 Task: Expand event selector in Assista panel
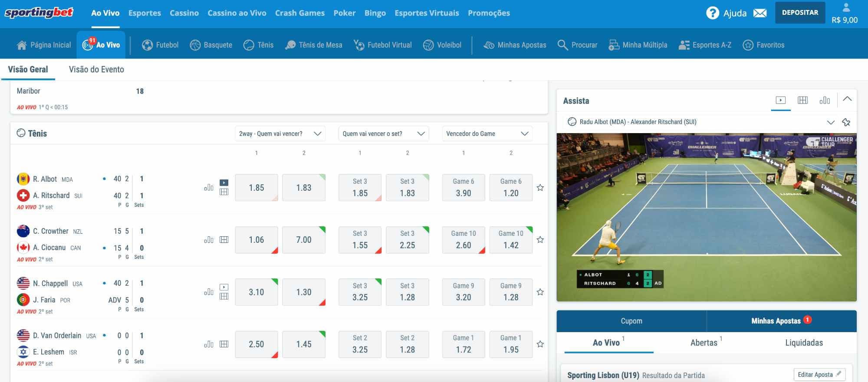click(831, 122)
